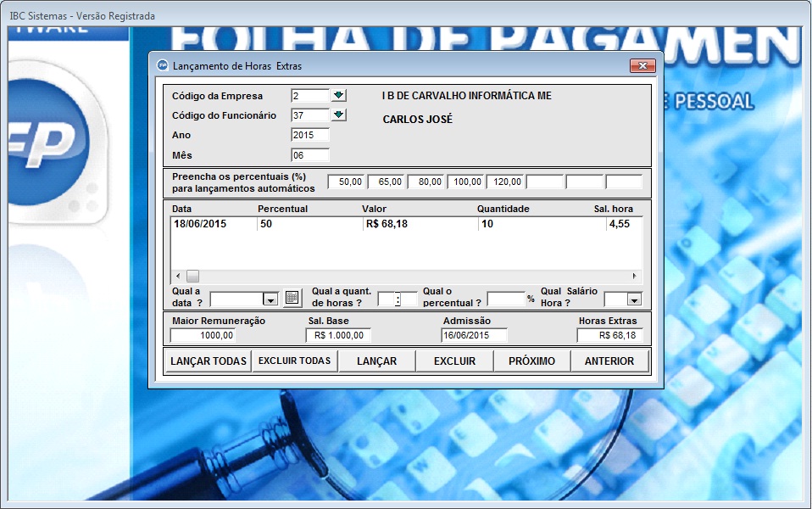This screenshot has height=509, width=812.
Task: Click the Quantidade column header
Action: pos(503,209)
